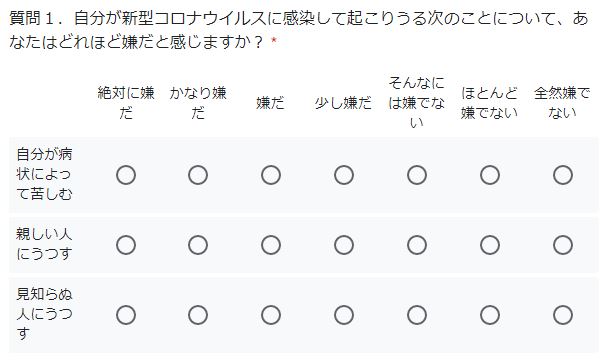Choose 嫌だ in the 見知らぬ人にうつす row
Screen dimensions: 608x363
(x=271, y=315)
